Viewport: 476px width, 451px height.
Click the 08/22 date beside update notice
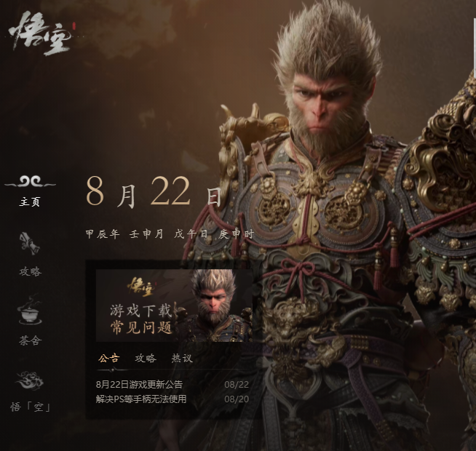click(x=237, y=385)
